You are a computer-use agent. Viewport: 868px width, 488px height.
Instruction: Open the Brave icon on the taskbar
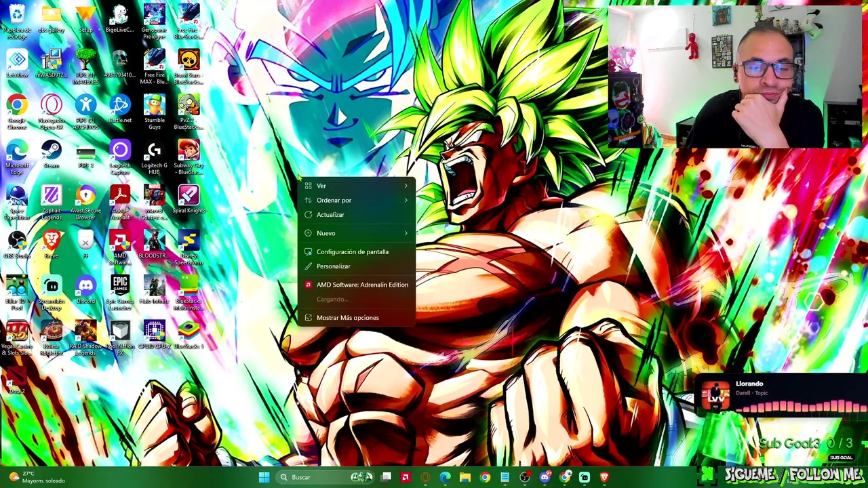click(604, 477)
